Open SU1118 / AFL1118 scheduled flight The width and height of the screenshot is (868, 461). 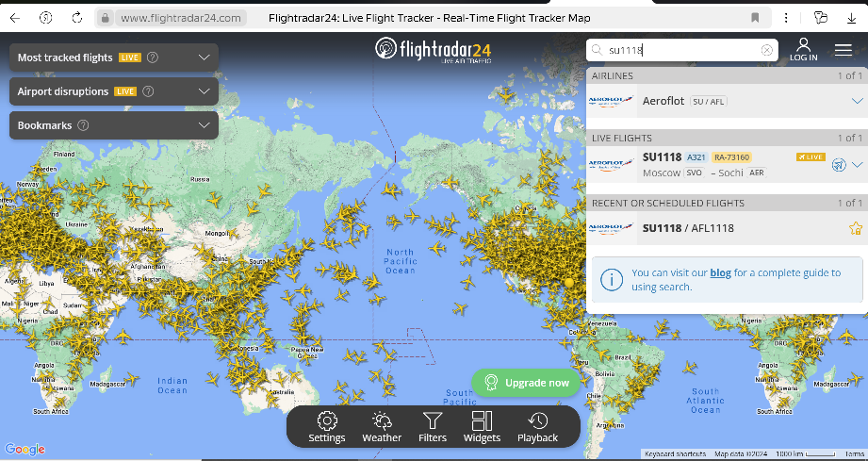(x=727, y=228)
